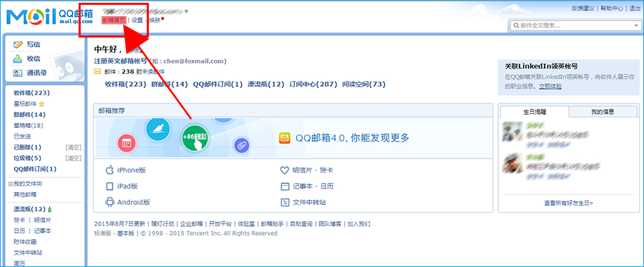Click 漂流瓶(12) in the main summary row

(266, 84)
